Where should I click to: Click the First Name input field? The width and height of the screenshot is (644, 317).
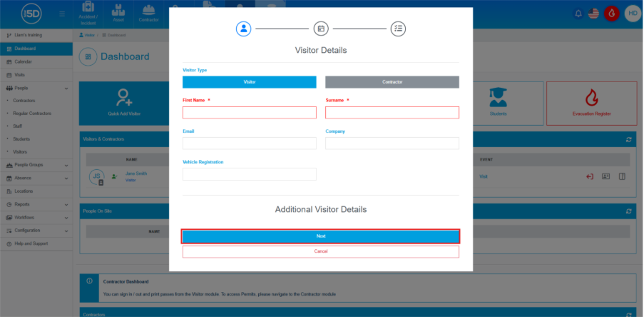point(249,113)
